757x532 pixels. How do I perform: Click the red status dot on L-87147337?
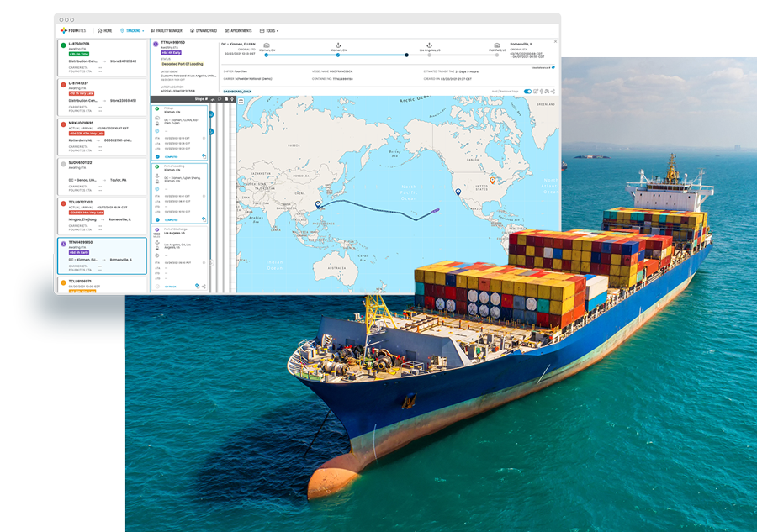point(63,84)
